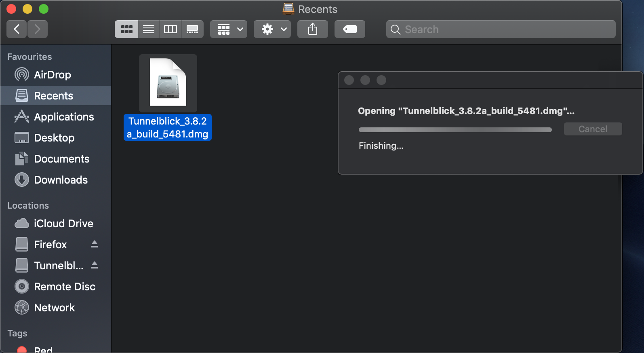The image size is (644, 353).
Task: Click the Search field
Action: (501, 29)
